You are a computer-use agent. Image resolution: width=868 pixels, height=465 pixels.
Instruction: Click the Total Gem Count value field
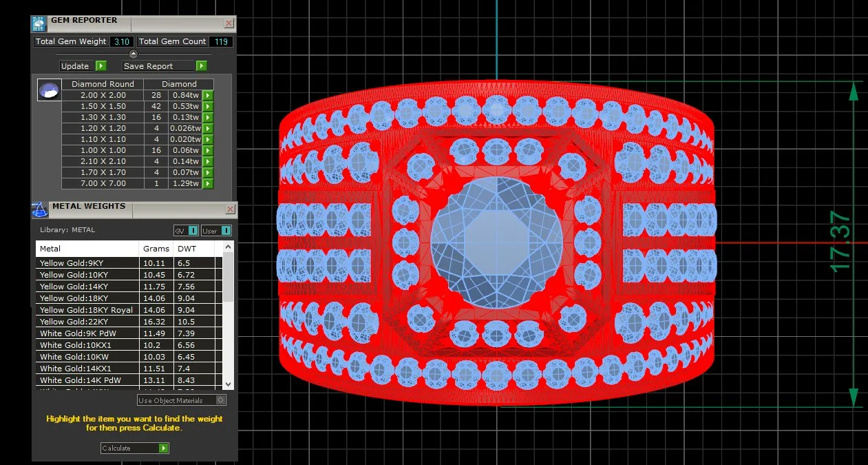[221, 42]
